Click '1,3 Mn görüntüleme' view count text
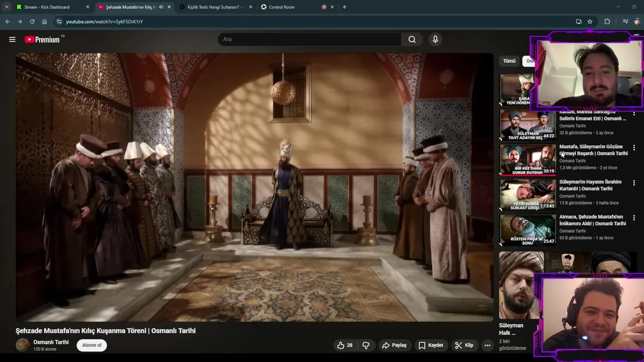The image size is (644, 362). 578,167
